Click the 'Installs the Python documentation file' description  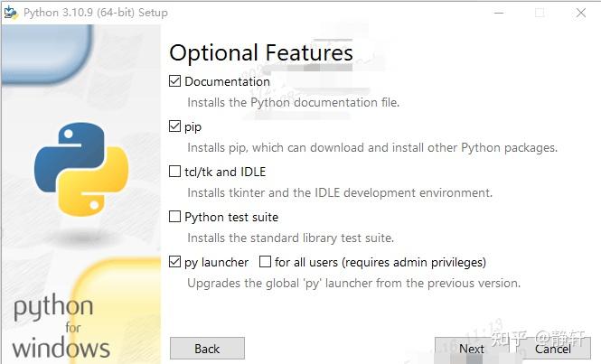(293, 103)
